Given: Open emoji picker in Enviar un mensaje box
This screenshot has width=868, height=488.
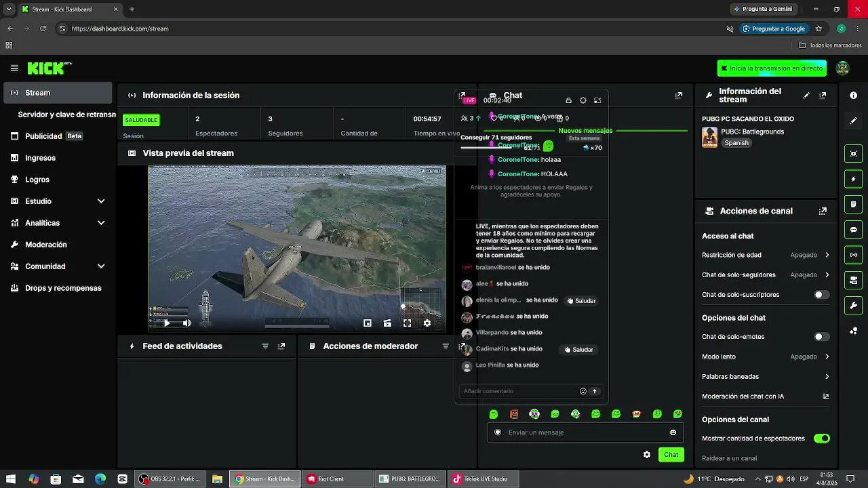Looking at the screenshot, I should pyautogui.click(x=673, y=432).
